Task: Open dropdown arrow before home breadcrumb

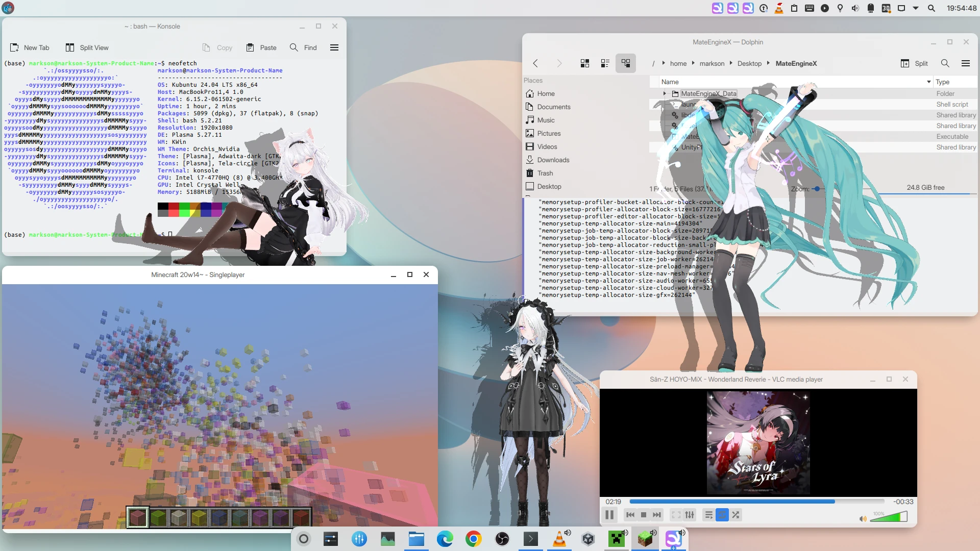Action: pyautogui.click(x=663, y=63)
